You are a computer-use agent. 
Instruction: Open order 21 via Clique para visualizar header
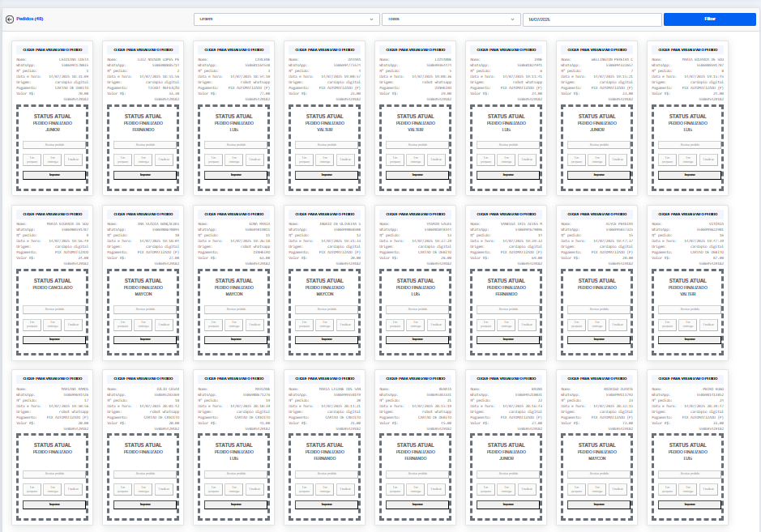[x=416, y=378]
